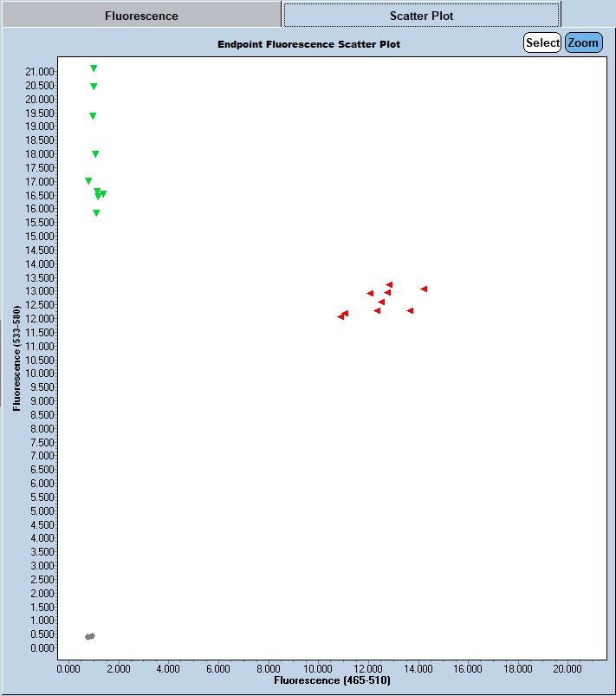Click the 21.000 tick on y-axis
The height and width of the screenshot is (696, 616).
pos(41,71)
